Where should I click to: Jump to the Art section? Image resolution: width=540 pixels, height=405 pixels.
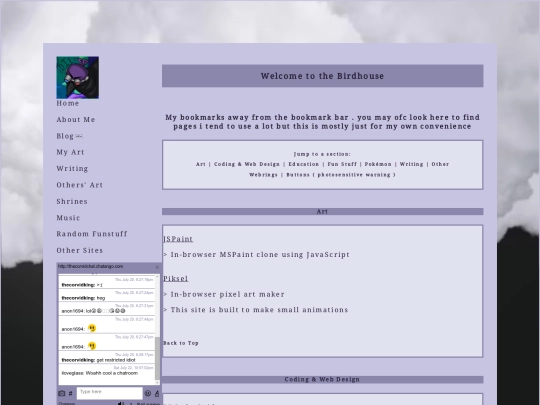click(x=201, y=164)
